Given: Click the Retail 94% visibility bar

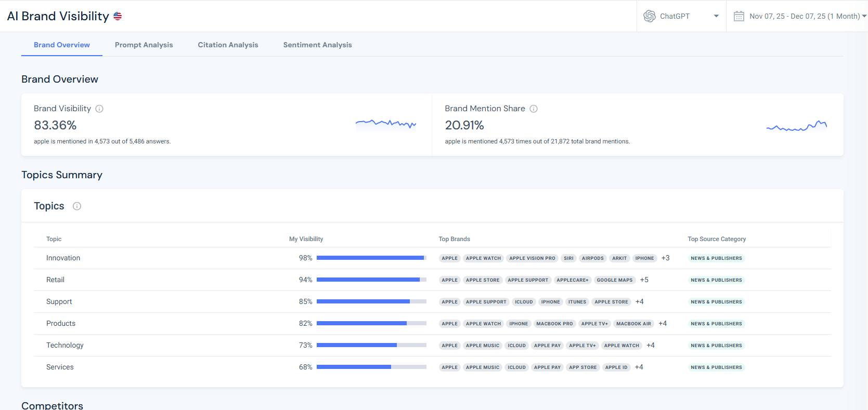Looking at the screenshot, I should point(371,280).
